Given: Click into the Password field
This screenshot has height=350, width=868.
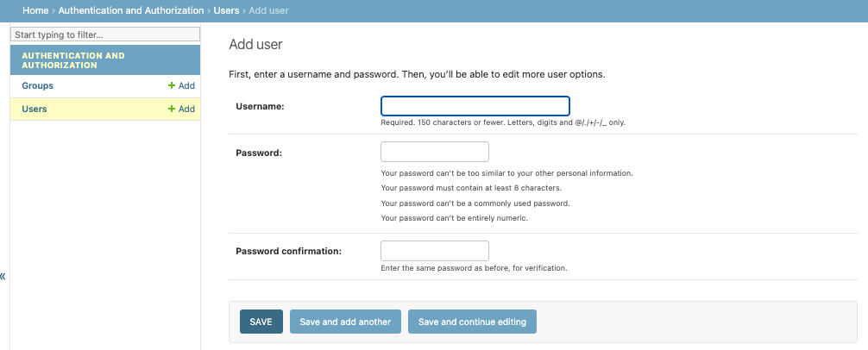Looking at the screenshot, I should point(434,152).
